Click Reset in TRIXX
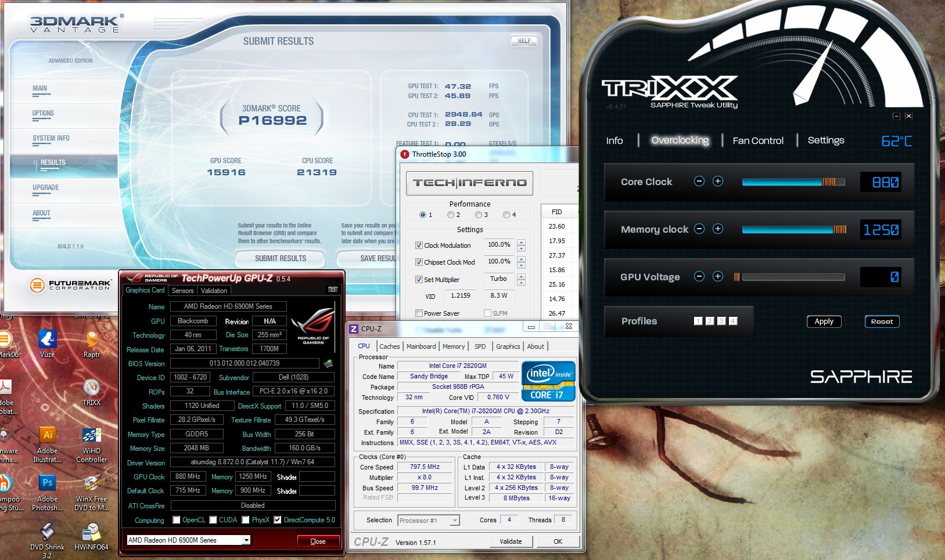Viewport: 945px width, 560px height. (882, 321)
